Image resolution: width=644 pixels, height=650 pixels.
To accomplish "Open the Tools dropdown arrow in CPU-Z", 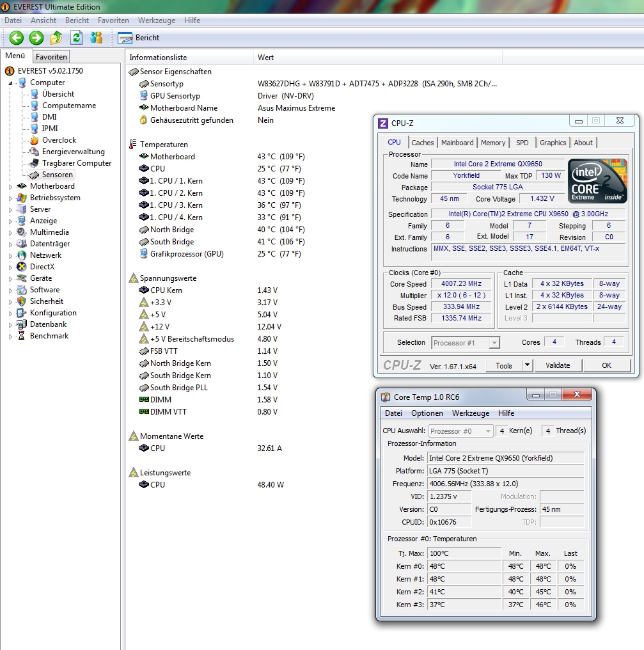I will tap(527, 366).
